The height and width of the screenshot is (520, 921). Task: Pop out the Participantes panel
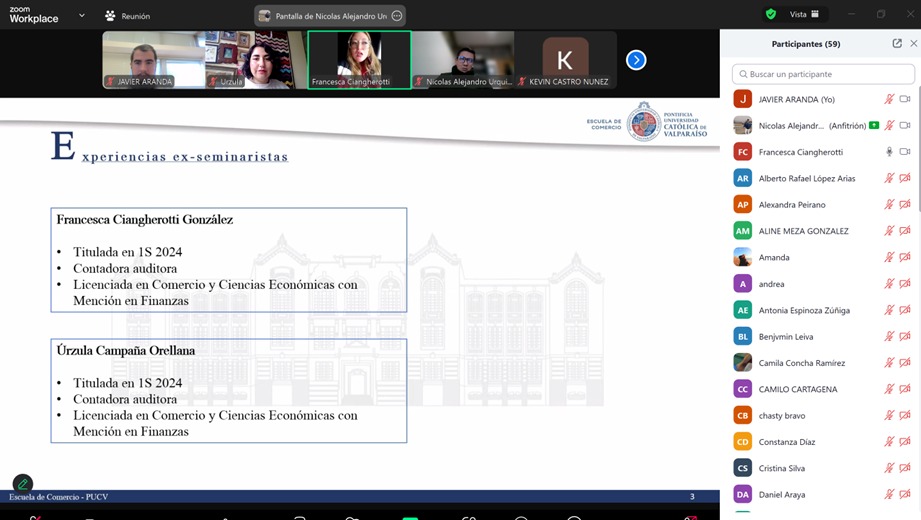click(x=897, y=44)
